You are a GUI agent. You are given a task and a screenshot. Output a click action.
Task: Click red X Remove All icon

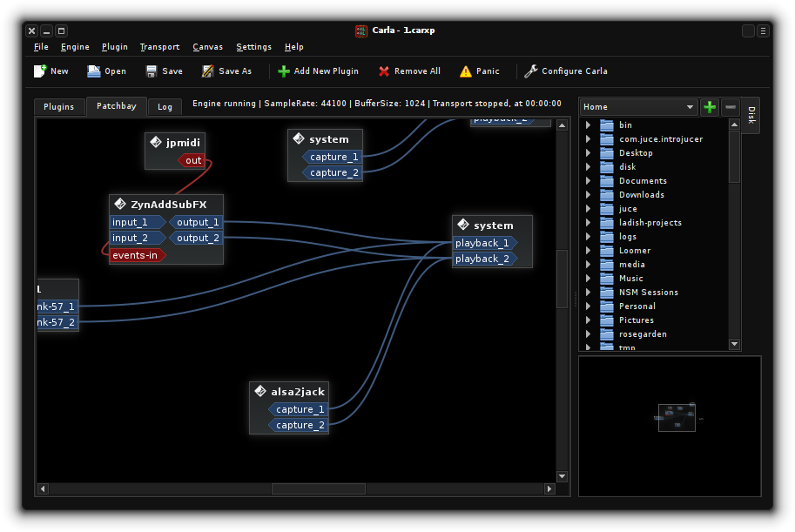(384, 71)
